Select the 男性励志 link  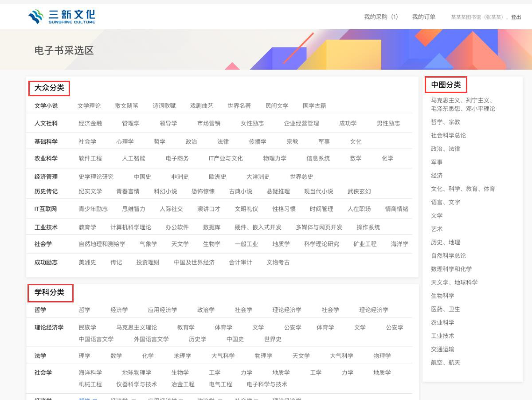388,123
